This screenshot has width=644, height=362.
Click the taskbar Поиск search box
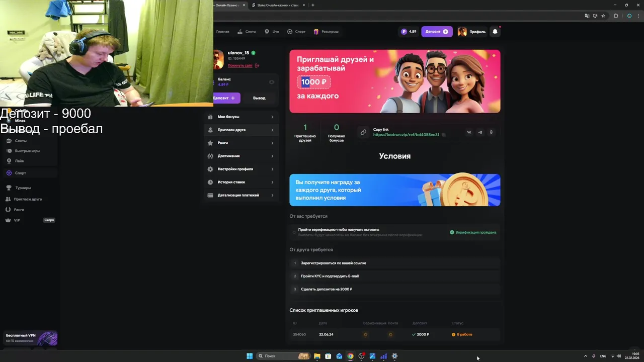[x=284, y=356]
